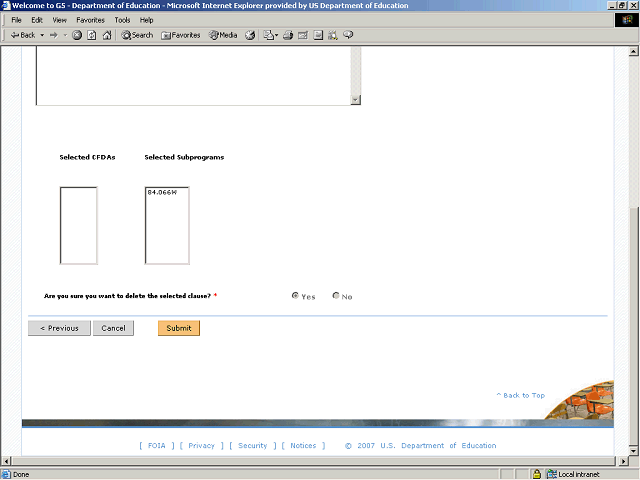Refresh the page with Refresh icon
The height and width of the screenshot is (480, 640).
click(x=92, y=36)
